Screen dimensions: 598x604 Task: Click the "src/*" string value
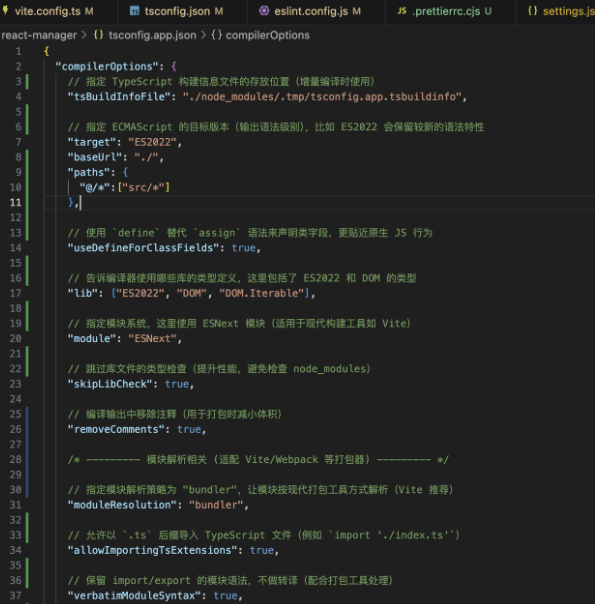(143, 187)
